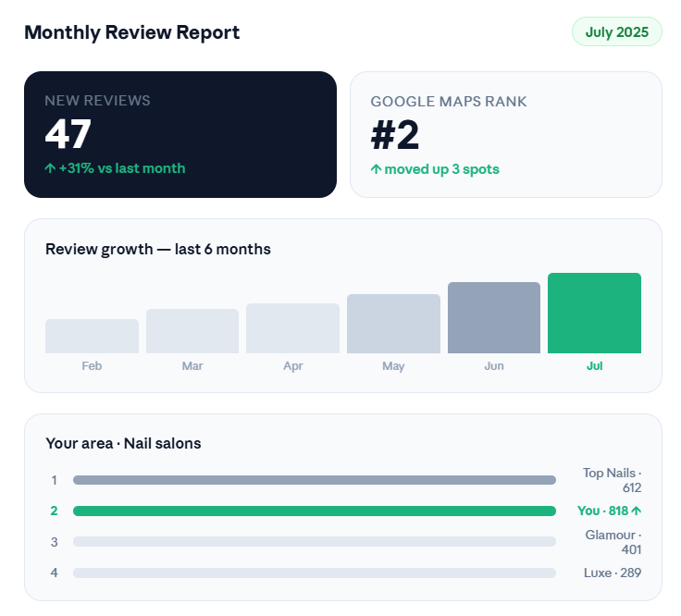Select the Apr bar in chart
The image size is (681, 616).
click(292, 328)
